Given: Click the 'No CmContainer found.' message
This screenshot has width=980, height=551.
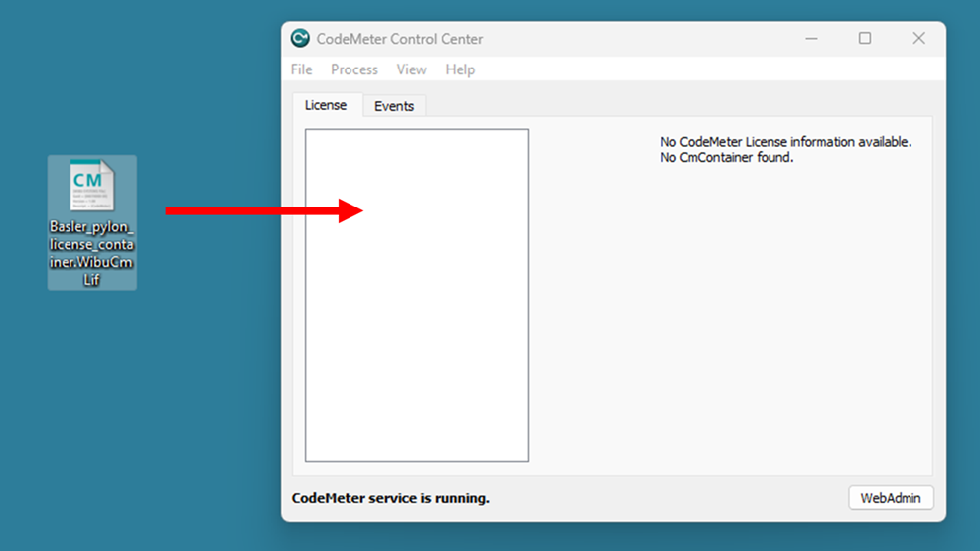Looking at the screenshot, I should (727, 158).
